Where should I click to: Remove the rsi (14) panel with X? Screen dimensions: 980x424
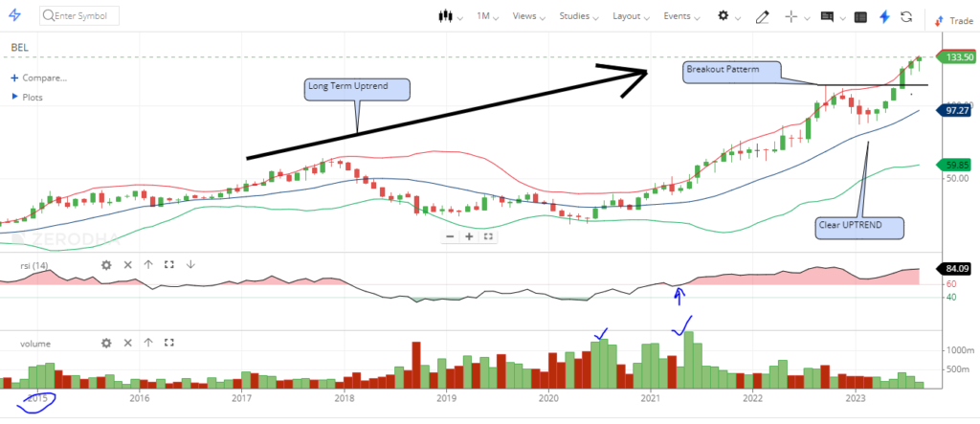(x=127, y=265)
